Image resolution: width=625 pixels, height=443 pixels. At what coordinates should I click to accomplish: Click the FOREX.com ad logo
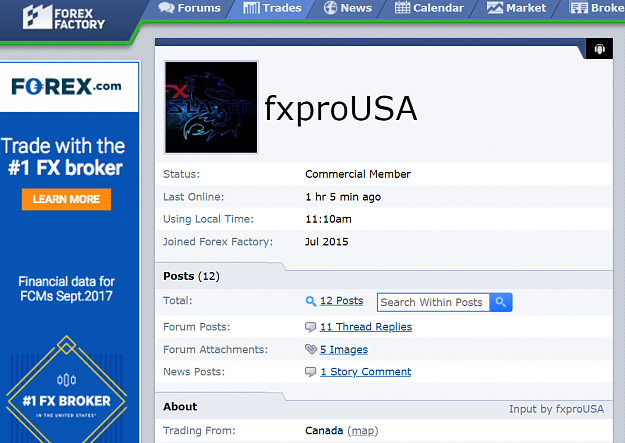tap(67, 87)
